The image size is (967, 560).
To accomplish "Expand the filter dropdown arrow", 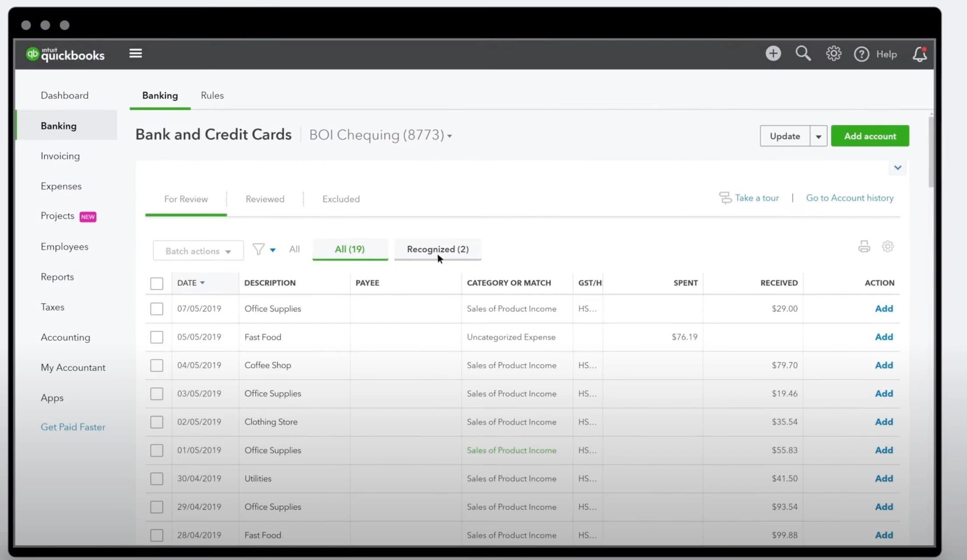I will (x=273, y=250).
